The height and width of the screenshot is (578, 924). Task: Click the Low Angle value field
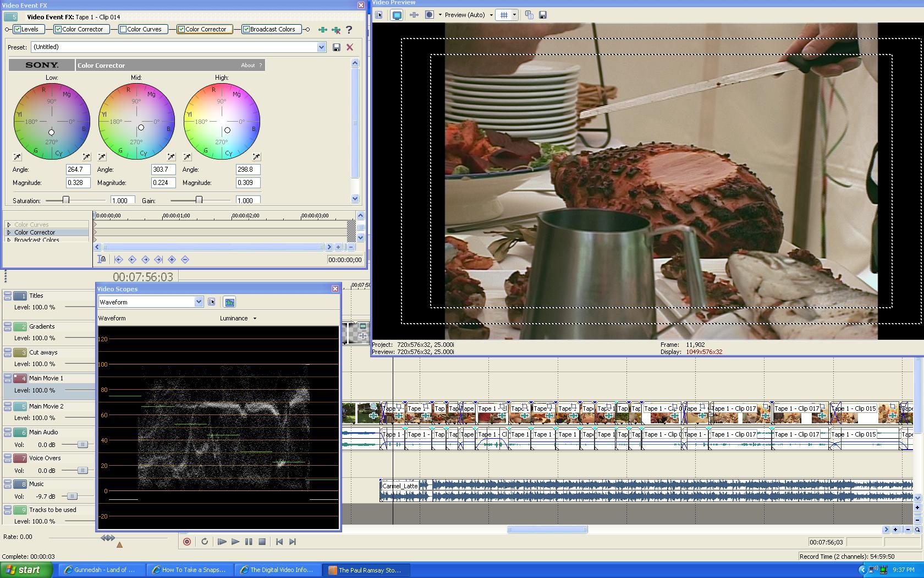(78, 170)
